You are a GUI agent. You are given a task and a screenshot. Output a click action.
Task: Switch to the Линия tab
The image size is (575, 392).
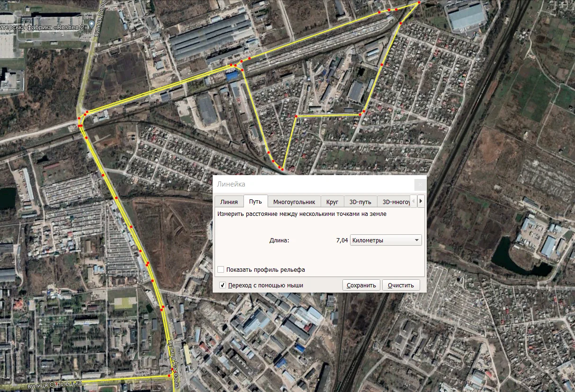click(229, 202)
